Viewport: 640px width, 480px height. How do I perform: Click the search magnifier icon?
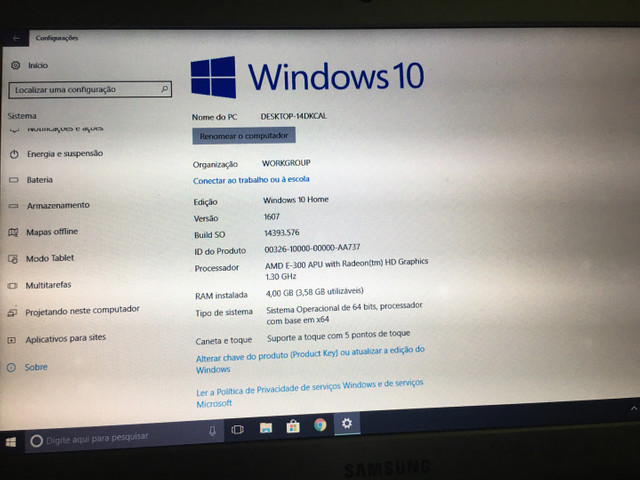[164, 89]
